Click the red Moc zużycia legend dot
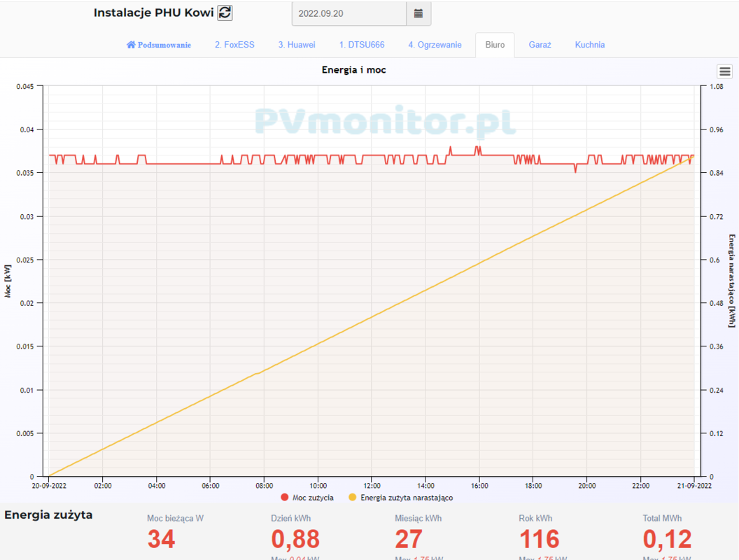Image resolution: width=739 pixels, height=560 pixels. (x=285, y=498)
